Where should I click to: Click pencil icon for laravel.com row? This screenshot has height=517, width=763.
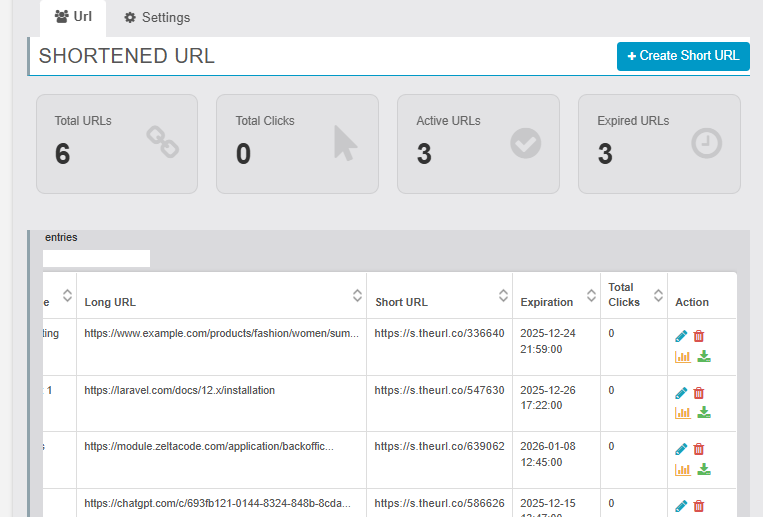coord(681,393)
